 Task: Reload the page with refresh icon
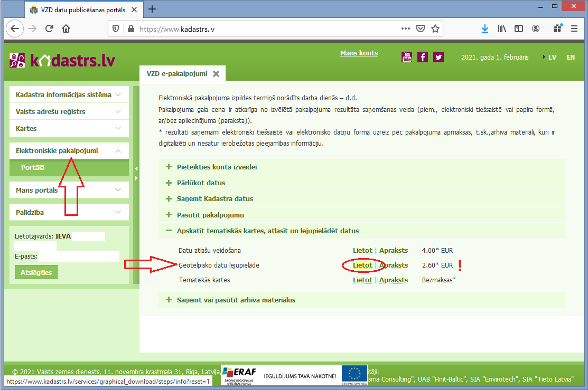tap(49, 29)
